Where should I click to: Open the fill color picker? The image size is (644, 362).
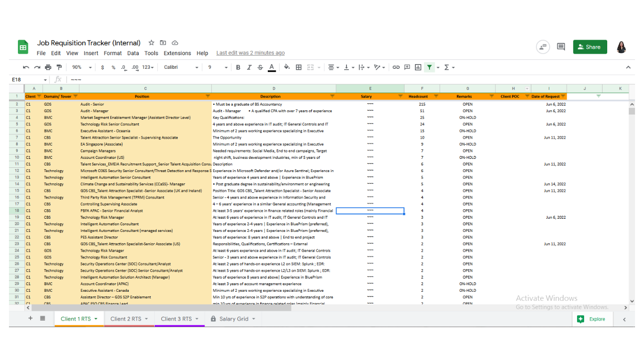pos(287,67)
